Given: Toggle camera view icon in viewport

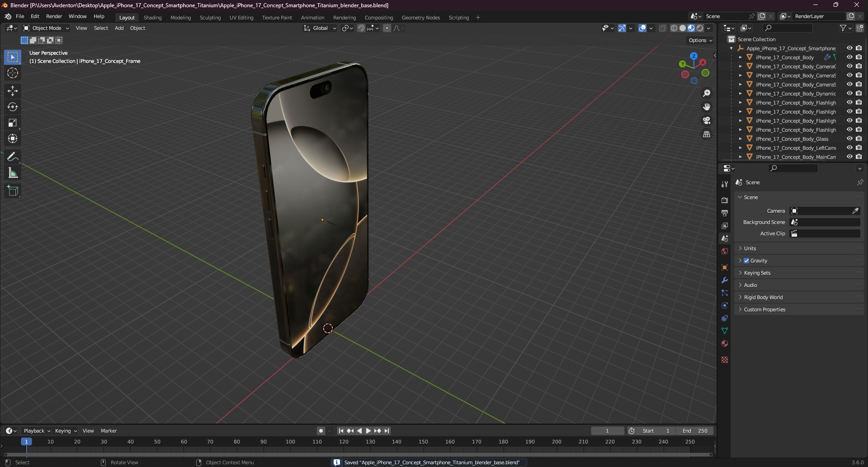Looking at the screenshot, I should (x=707, y=120).
